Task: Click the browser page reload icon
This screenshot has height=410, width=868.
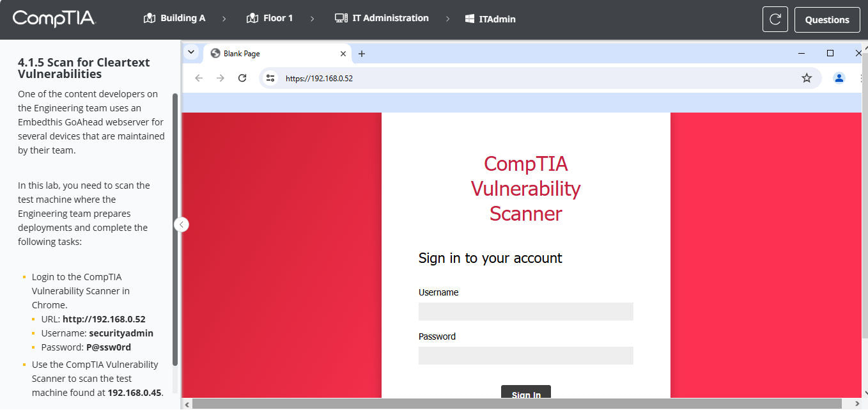Action: (242, 77)
